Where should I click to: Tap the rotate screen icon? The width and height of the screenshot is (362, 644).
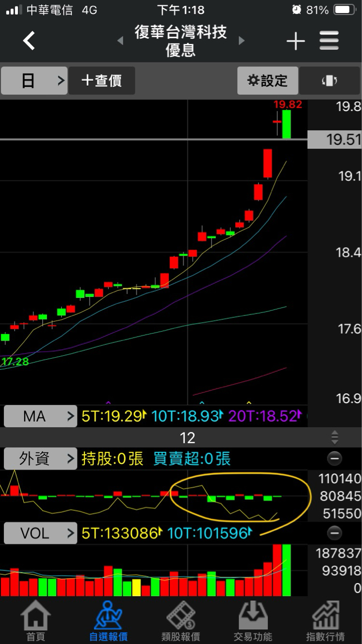pos(329,80)
